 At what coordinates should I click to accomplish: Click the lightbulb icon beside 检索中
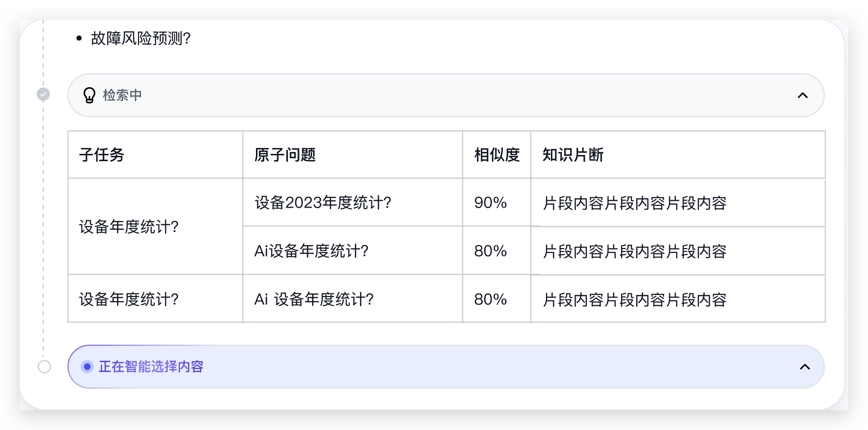(89, 95)
